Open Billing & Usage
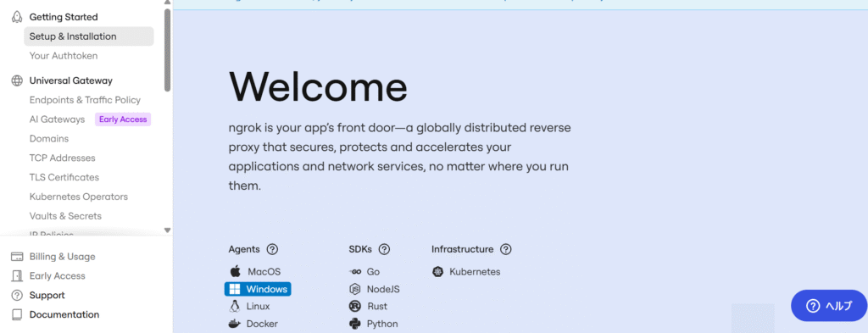The image size is (868, 333). [x=63, y=257]
